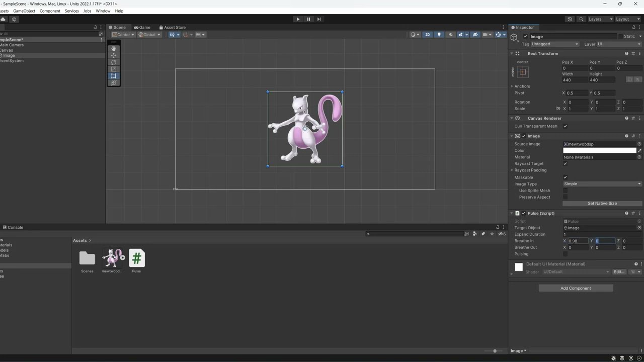Screen dimensions: 644x362
Task: Select the Scenes folder asset
Action: pyautogui.click(x=87, y=261)
